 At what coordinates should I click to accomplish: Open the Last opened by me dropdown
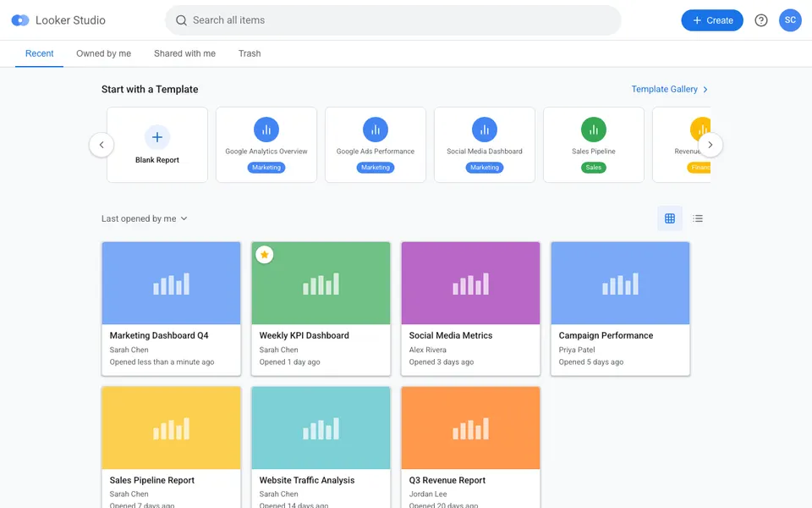pos(145,218)
